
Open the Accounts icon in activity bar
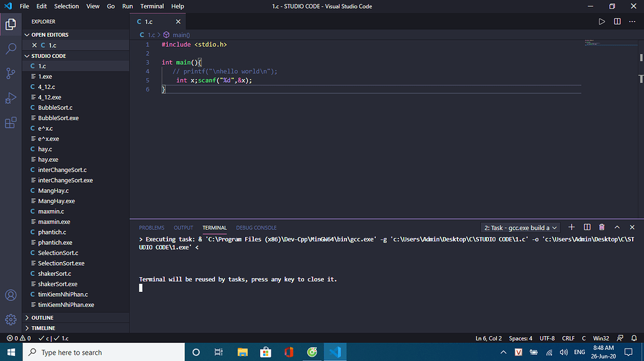pyautogui.click(x=11, y=295)
